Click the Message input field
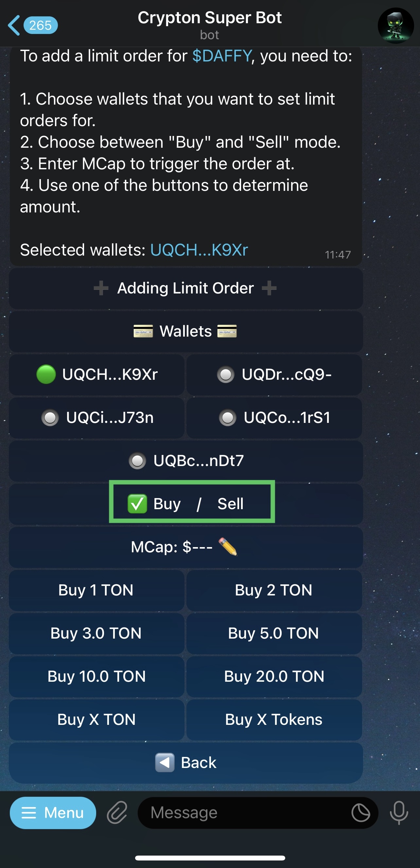Screen dimensions: 420x868 coord(246,812)
